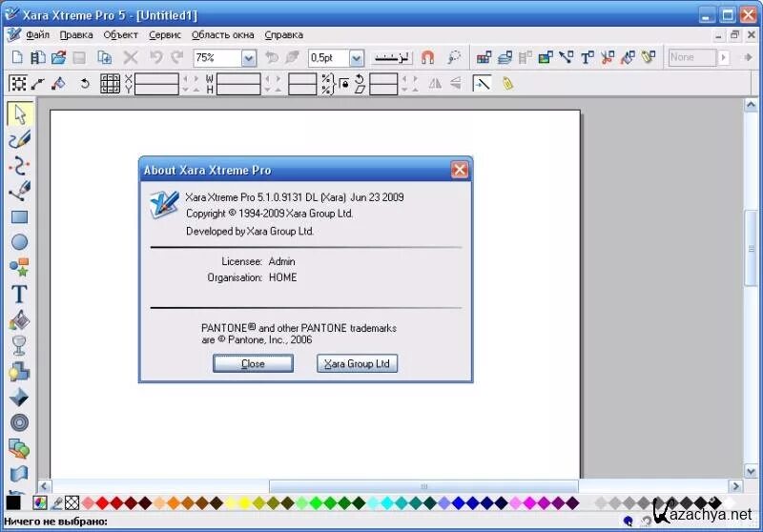Expand the None names dropdown arrow
Viewport: 763px width, 532px height.
(724, 57)
